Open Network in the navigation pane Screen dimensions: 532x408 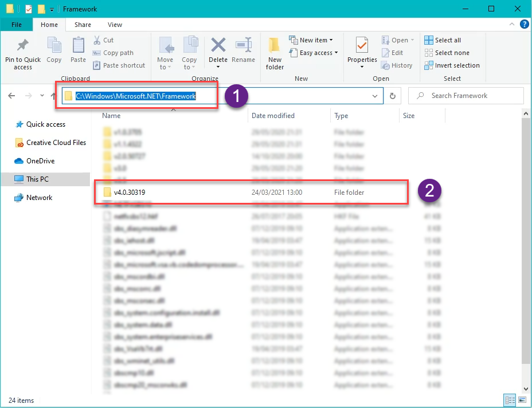coord(33,197)
